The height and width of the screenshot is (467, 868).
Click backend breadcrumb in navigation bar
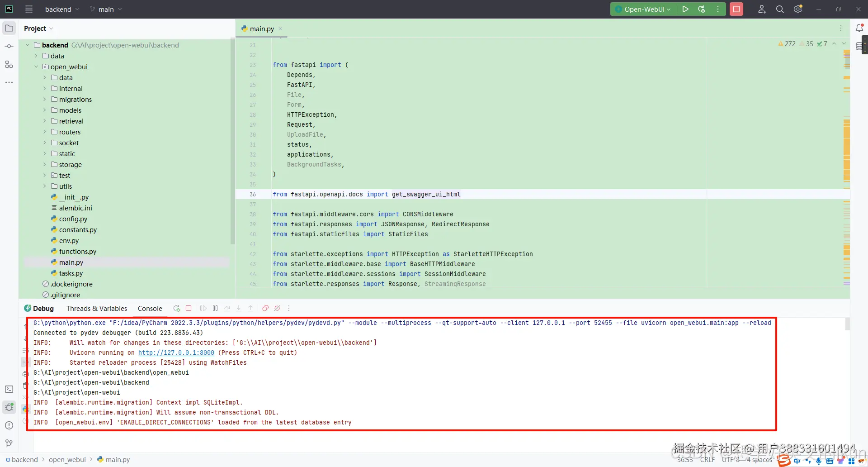[22, 460]
